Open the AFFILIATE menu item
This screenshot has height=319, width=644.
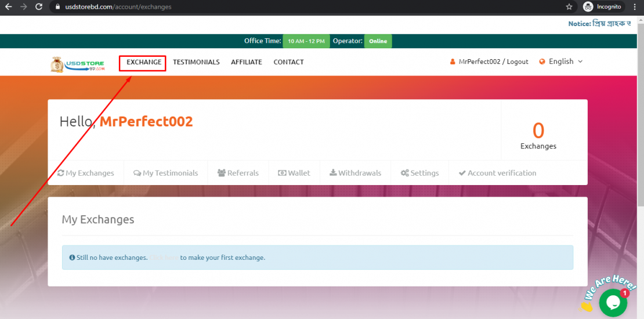pos(247,62)
